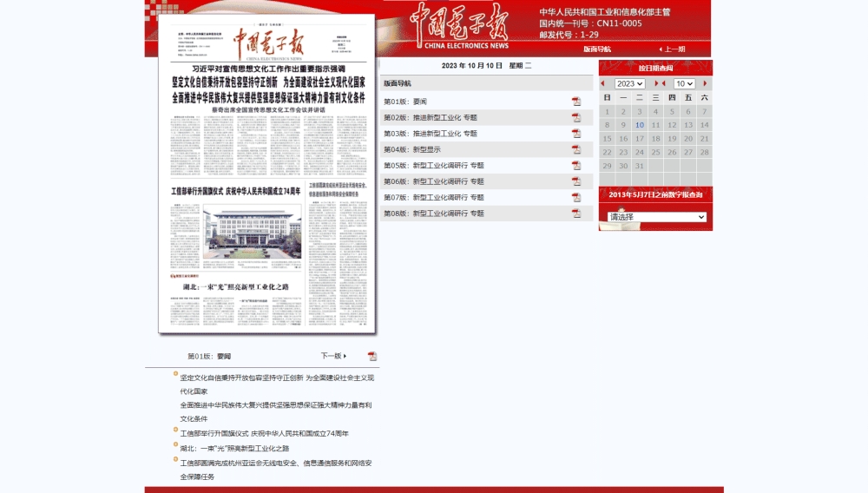Select calendar date 6

click(x=688, y=111)
